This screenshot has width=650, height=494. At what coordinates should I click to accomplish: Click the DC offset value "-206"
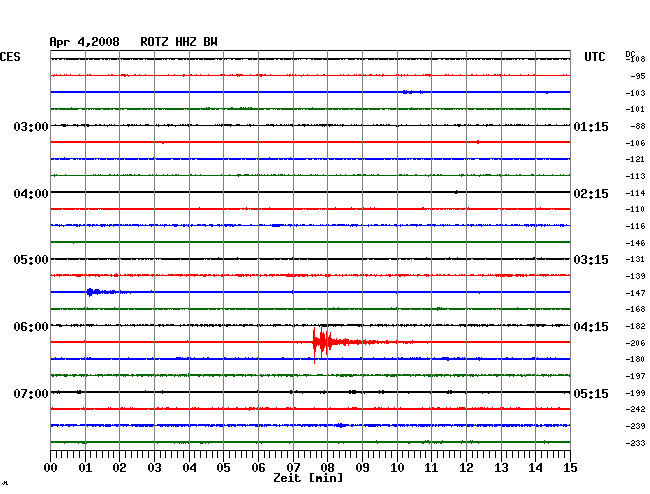point(635,343)
